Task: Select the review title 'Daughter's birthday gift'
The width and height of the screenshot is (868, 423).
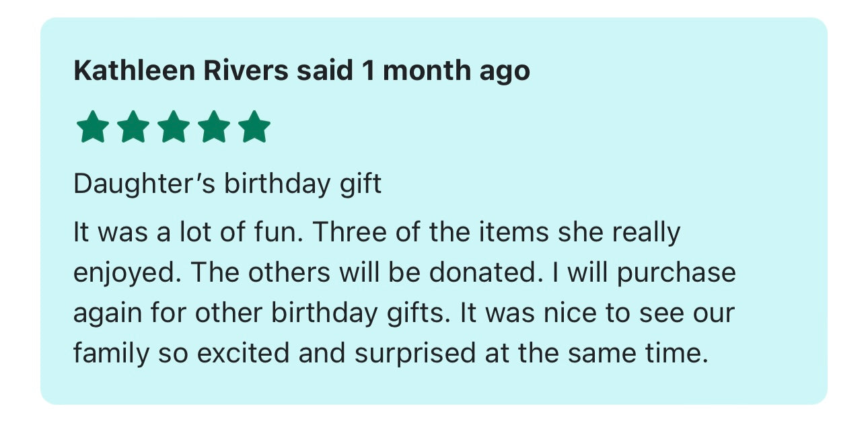Action: click(x=227, y=184)
